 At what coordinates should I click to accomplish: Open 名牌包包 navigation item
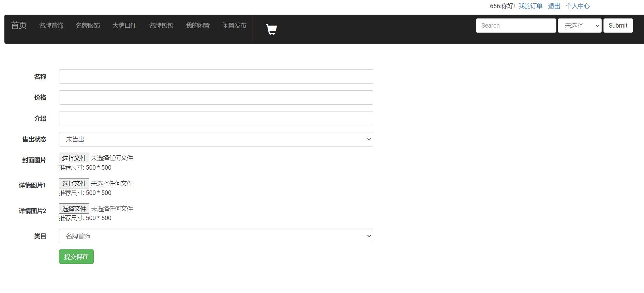point(161,26)
